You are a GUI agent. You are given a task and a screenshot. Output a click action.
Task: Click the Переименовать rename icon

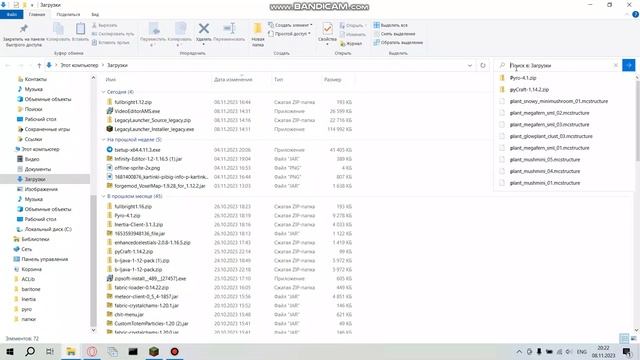[229, 32]
